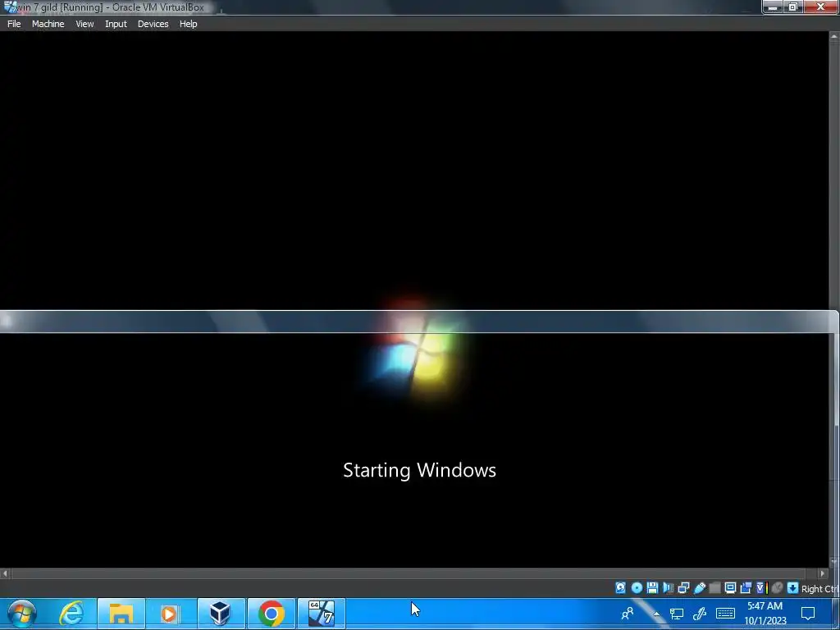Click the Right Ctrl host key label
Screen dimensions: 840x630
[x=819, y=589]
